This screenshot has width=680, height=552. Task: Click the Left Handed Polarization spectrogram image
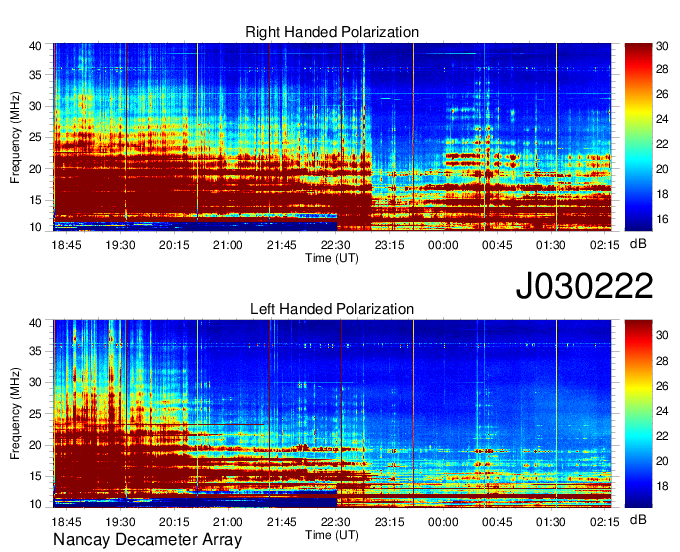click(332, 414)
